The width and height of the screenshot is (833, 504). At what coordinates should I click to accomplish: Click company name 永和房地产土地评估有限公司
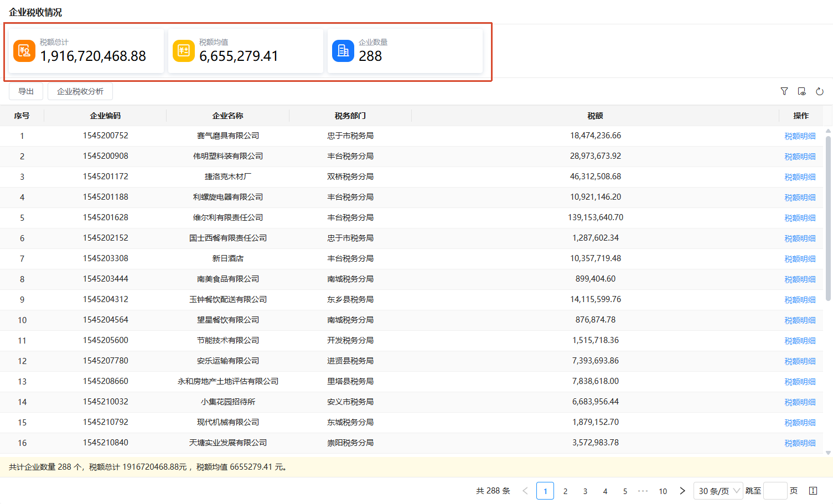click(x=228, y=381)
